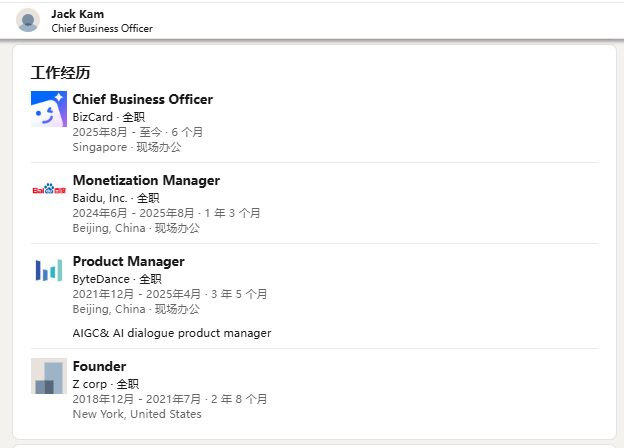The height and width of the screenshot is (448, 624).
Task: Click Beijing location under ByteDance entry
Action: point(136,309)
